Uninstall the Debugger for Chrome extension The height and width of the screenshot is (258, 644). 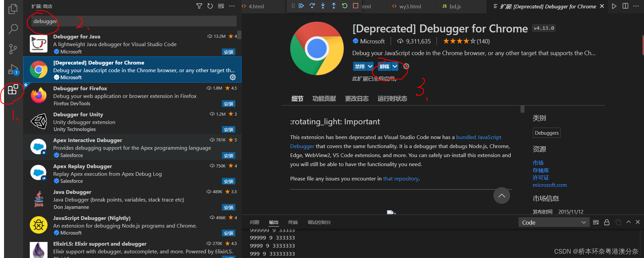pyautogui.click(x=384, y=66)
